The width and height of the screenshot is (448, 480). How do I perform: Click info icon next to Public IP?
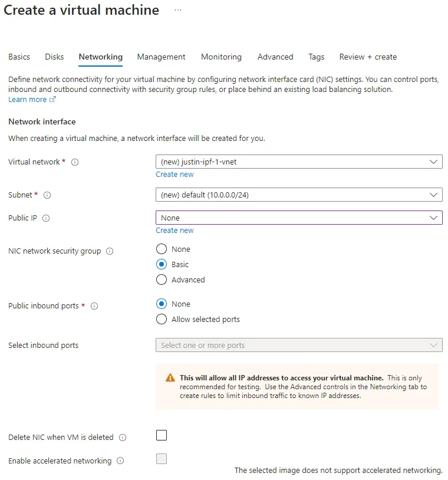coord(46,218)
